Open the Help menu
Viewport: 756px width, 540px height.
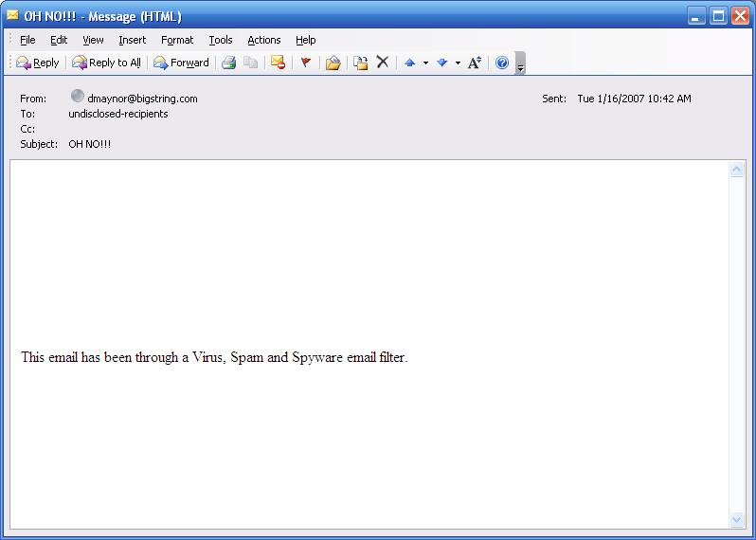306,40
